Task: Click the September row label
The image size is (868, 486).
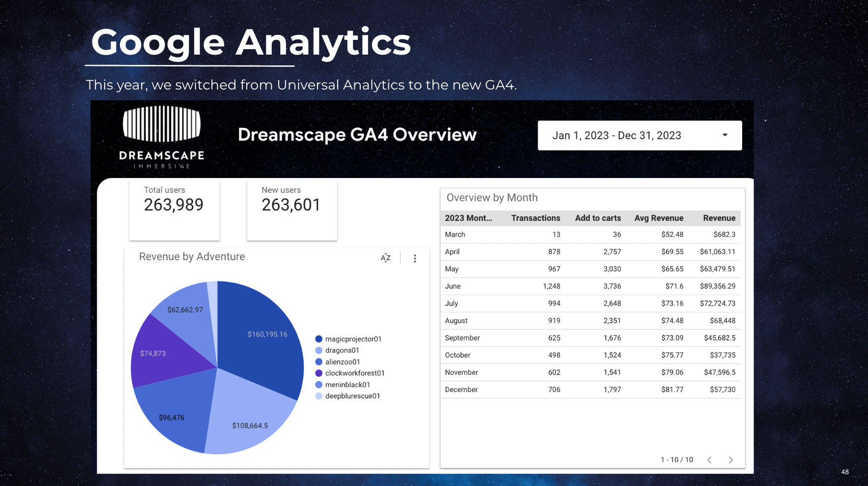Action: 462,338
